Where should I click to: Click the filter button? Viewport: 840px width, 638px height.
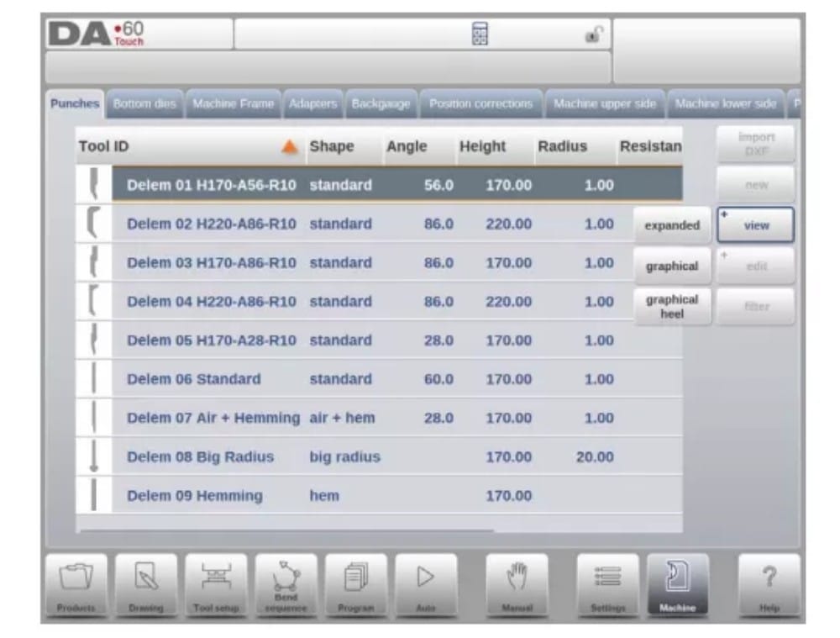(x=756, y=307)
